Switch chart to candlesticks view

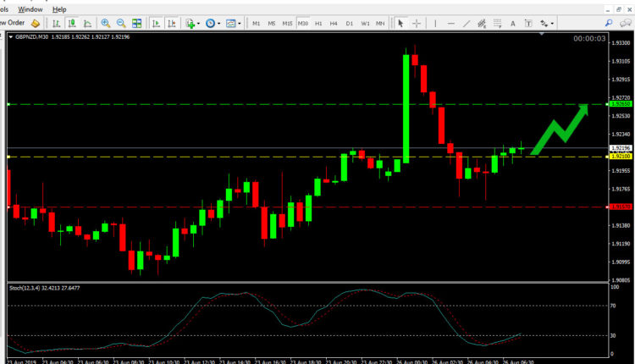point(72,24)
